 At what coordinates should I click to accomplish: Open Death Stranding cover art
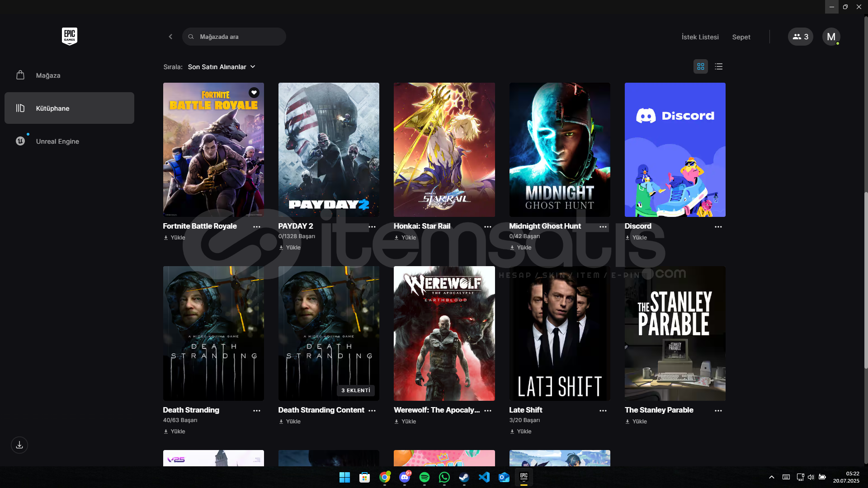point(213,333)
